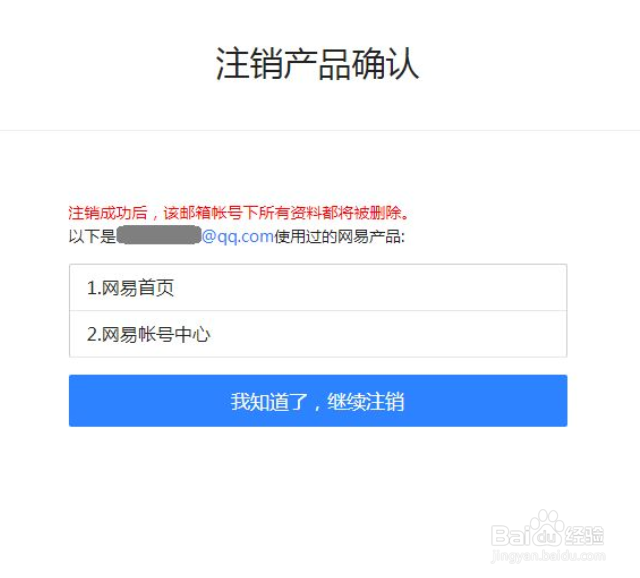Click the 网易帐号中心 product name
The width and height of the screenshot is (640, 578).
point(156,334)
